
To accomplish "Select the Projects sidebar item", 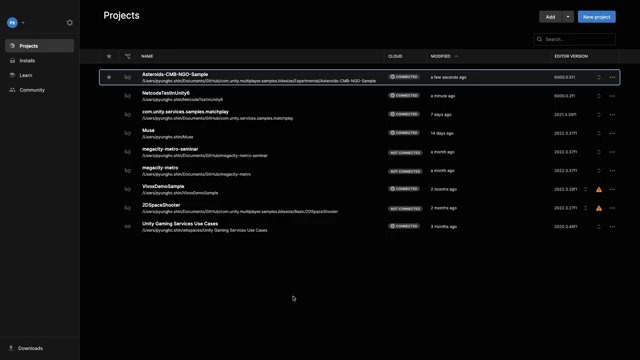I will 39,46.
